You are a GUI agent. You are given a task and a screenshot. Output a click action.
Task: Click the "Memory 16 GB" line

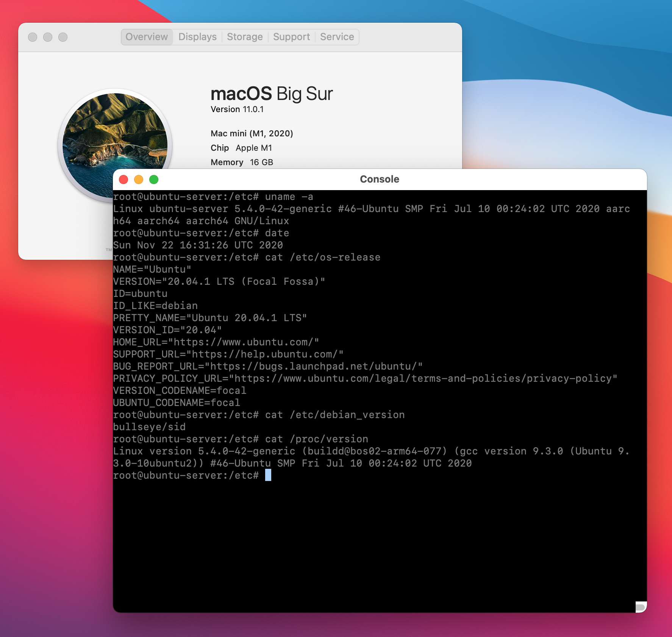coord(242,162)
